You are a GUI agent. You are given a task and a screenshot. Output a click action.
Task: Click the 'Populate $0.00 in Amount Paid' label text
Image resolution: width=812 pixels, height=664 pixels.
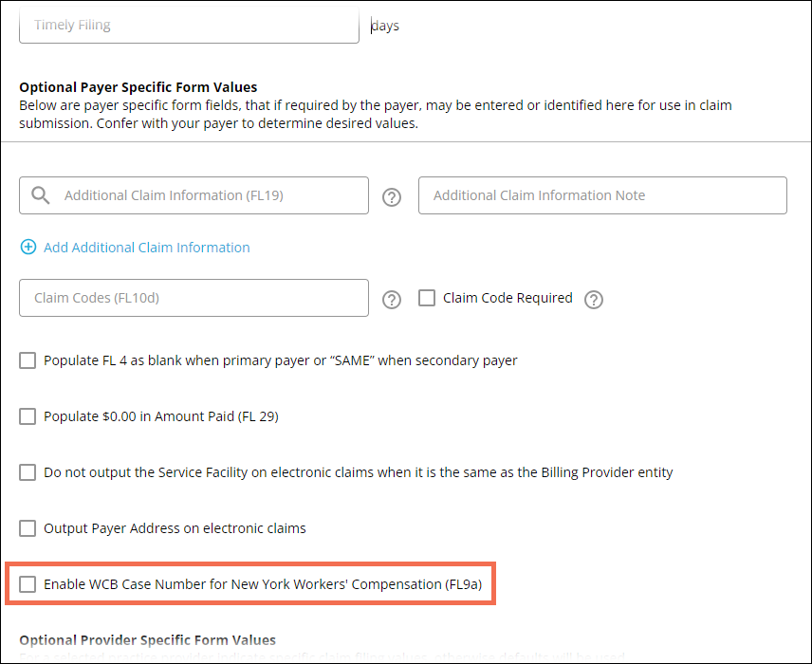tap(161, 416)
